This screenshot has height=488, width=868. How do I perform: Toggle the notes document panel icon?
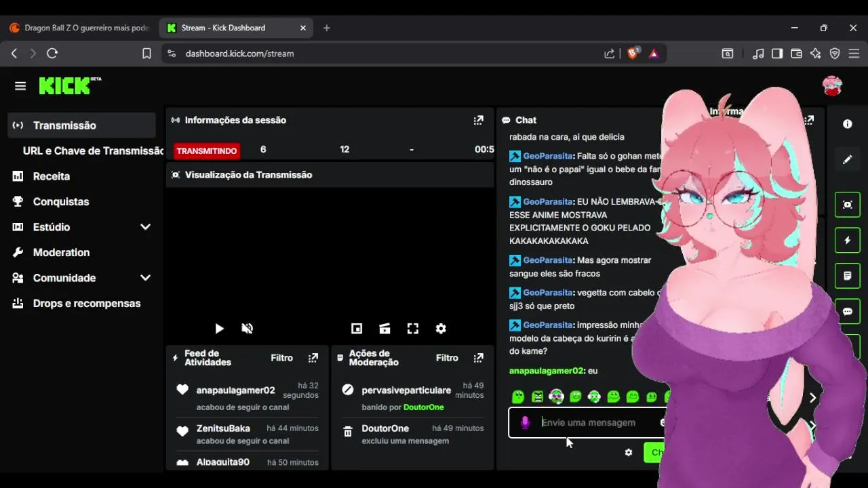coord(848,276)
